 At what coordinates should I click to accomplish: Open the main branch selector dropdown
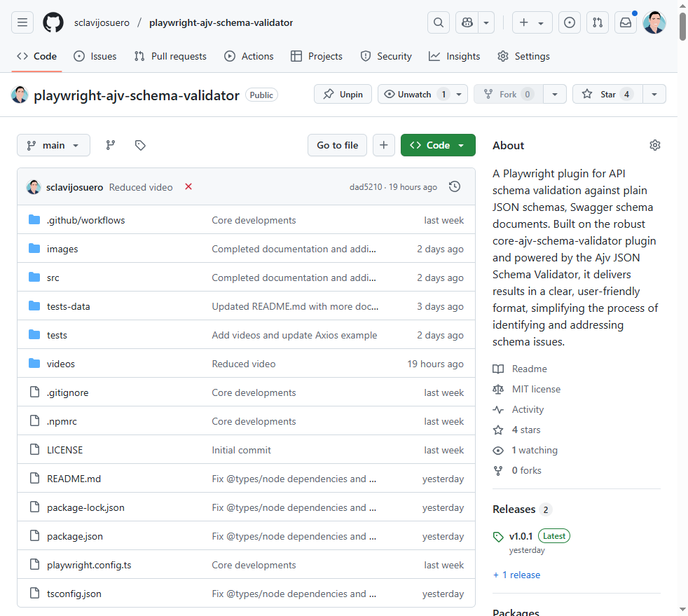(53, 145)
